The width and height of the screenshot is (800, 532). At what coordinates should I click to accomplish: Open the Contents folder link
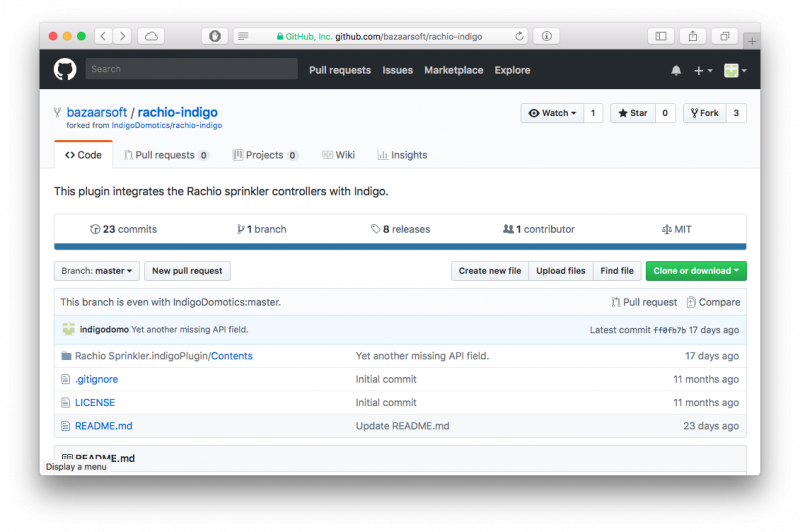pyautogui.click(x=232, y=356)
